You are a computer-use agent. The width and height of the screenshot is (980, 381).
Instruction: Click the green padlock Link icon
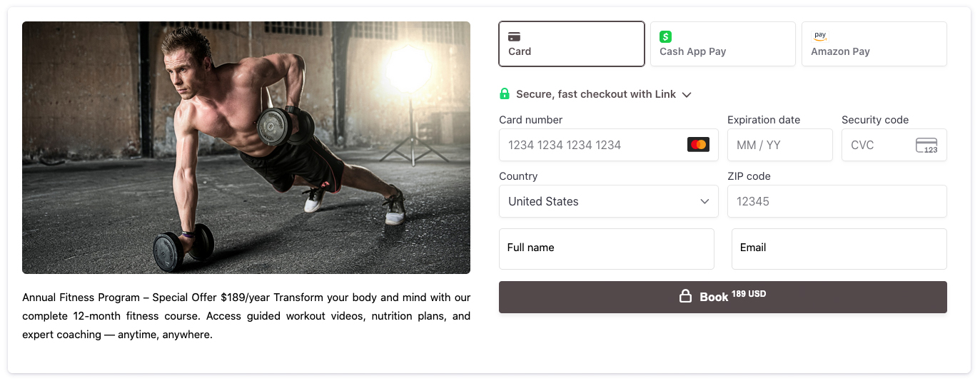505,94
